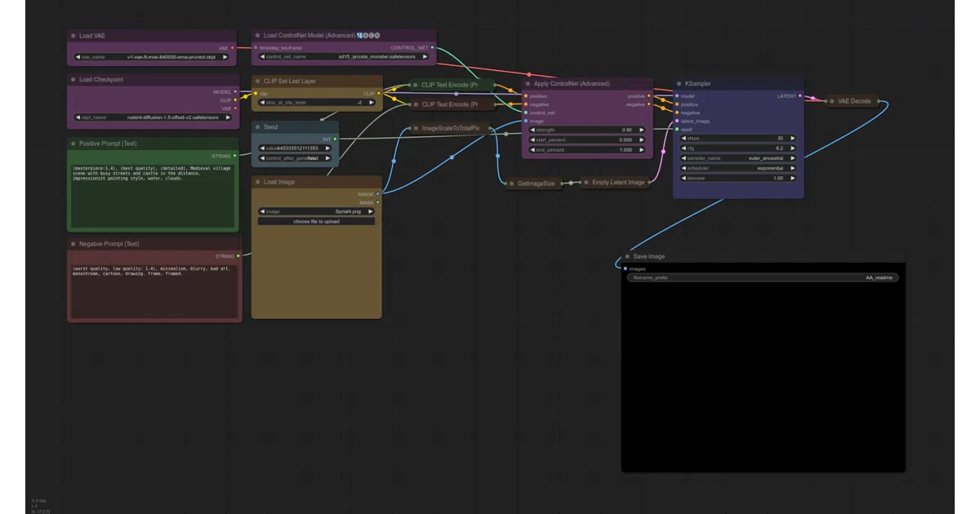The height and width of the screenshot is (514, 980).
Task: Click the 'choose file to upload' button
Action: (316, 221)
